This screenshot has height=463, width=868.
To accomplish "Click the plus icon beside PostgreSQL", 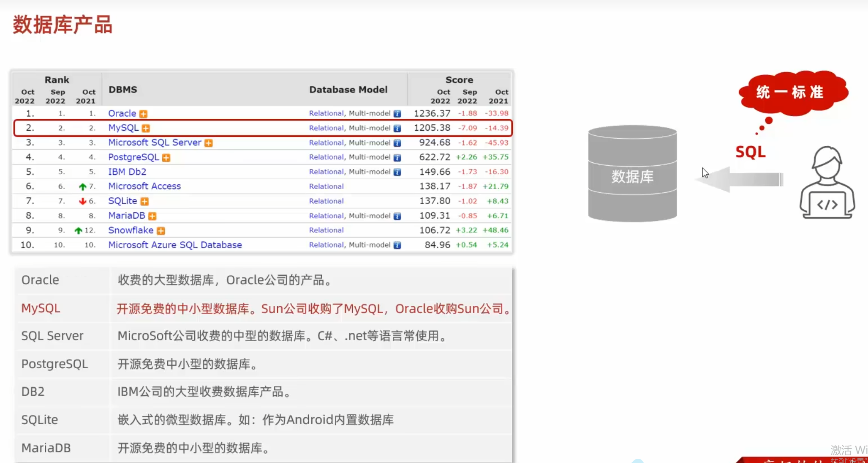I will [x=166, y=158].
